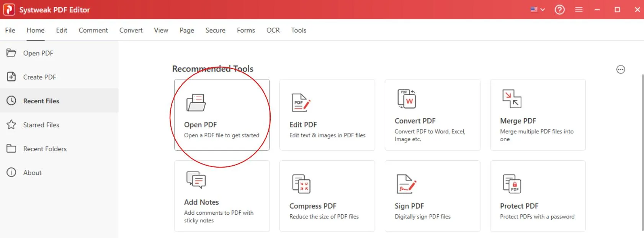The image size is (644, 238).
Task: Click the Open PDF tool card
Action: tap(222, 115)
